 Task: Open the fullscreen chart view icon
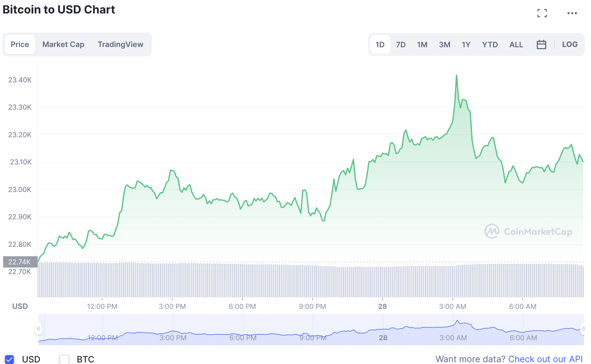coord(542,13)
